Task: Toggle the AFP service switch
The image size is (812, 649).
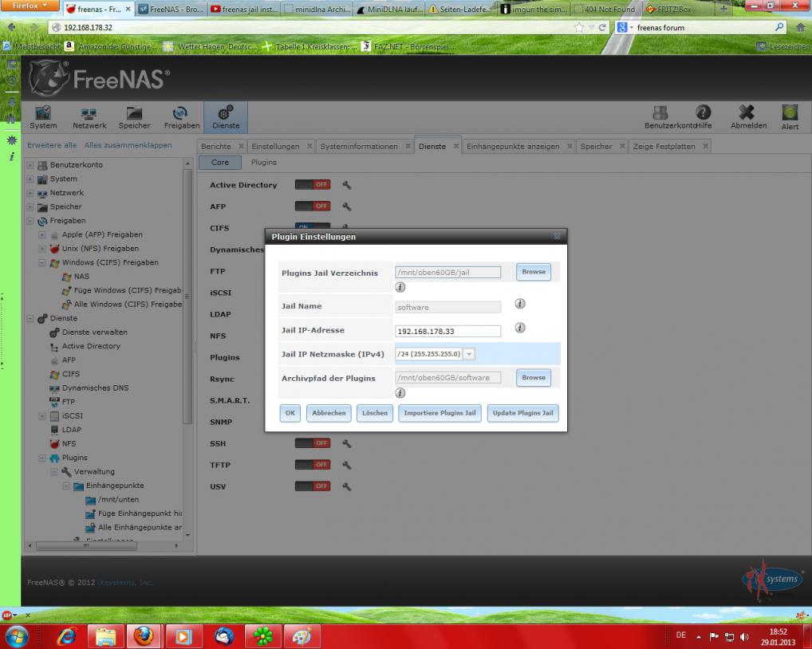Action: click(x=312, y=206)
